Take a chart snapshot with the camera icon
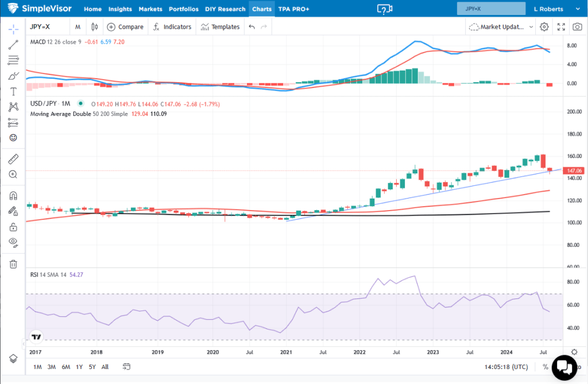Image resolution: width=588 pixels, height=384 pixels. coord(577,26)
